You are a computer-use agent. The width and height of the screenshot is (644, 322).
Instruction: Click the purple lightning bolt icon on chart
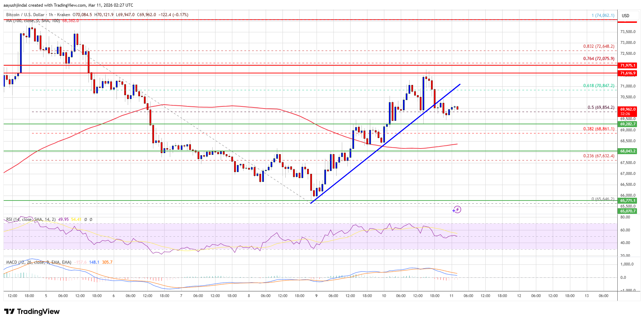click(457, 210)
